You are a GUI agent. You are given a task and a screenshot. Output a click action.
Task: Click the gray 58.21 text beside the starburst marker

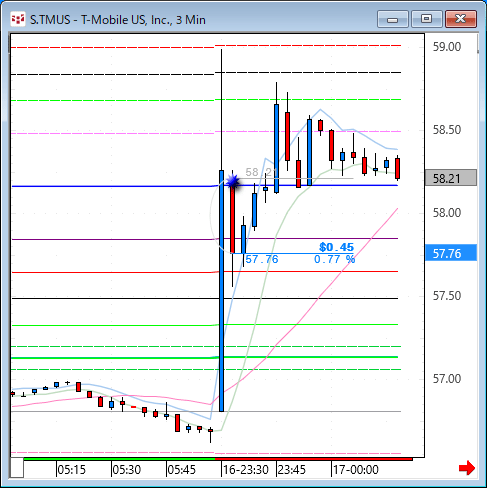(x=262, y=172)
